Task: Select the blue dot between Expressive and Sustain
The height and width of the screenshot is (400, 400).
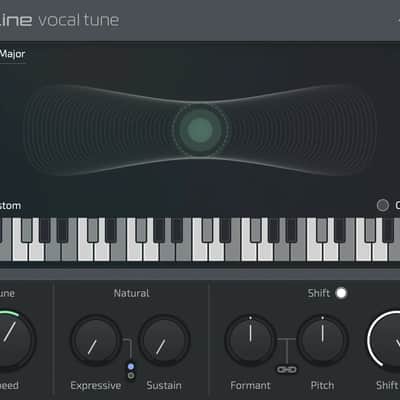Action: (x=131, y=367)
